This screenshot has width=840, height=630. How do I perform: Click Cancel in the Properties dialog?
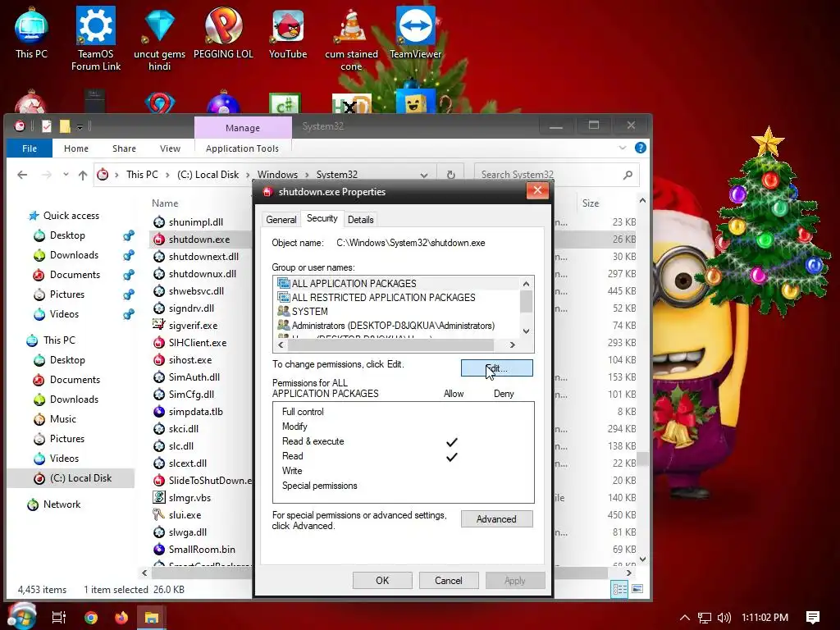tap(449, 581)
